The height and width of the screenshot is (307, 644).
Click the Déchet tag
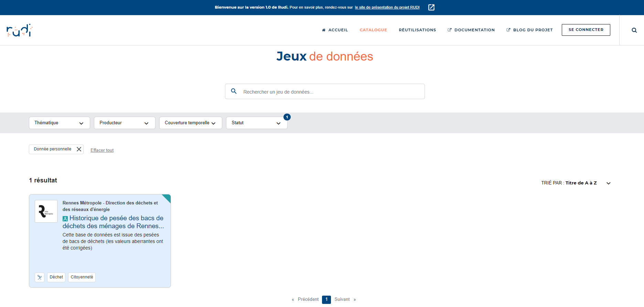pyautogui.click(x=56, y=277)
